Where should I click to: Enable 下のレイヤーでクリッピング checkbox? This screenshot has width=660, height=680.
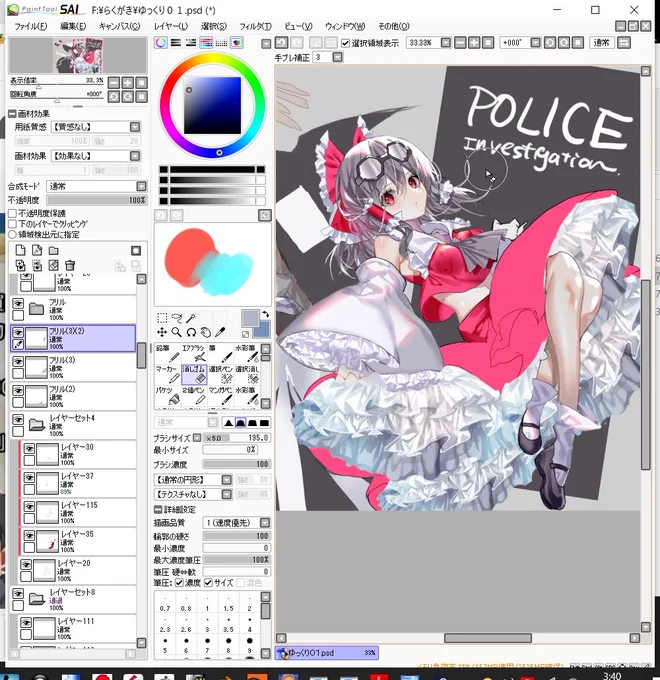[13, 224]
